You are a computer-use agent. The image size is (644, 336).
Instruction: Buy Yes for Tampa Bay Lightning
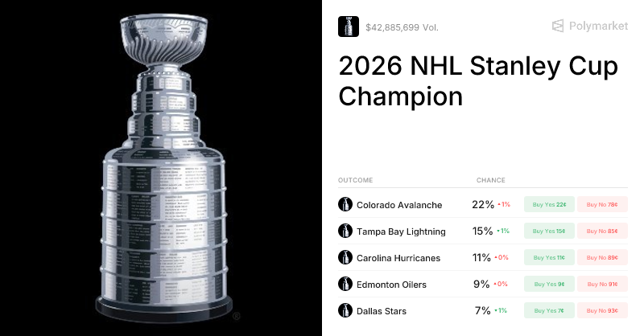click(x=549, y=232)
